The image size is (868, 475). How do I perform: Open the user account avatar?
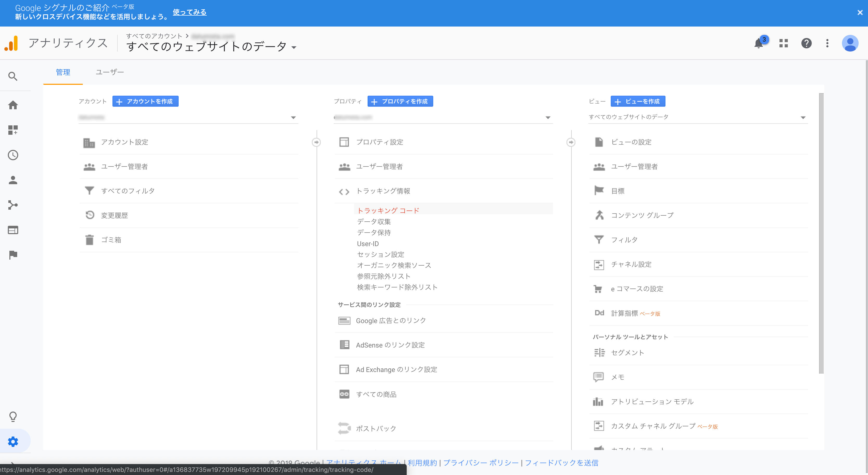(x=850, y=43)
